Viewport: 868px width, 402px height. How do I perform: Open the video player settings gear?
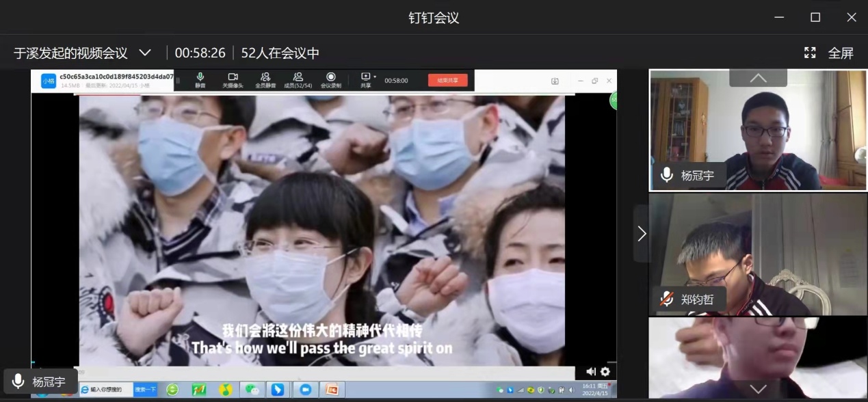point(605,372)
